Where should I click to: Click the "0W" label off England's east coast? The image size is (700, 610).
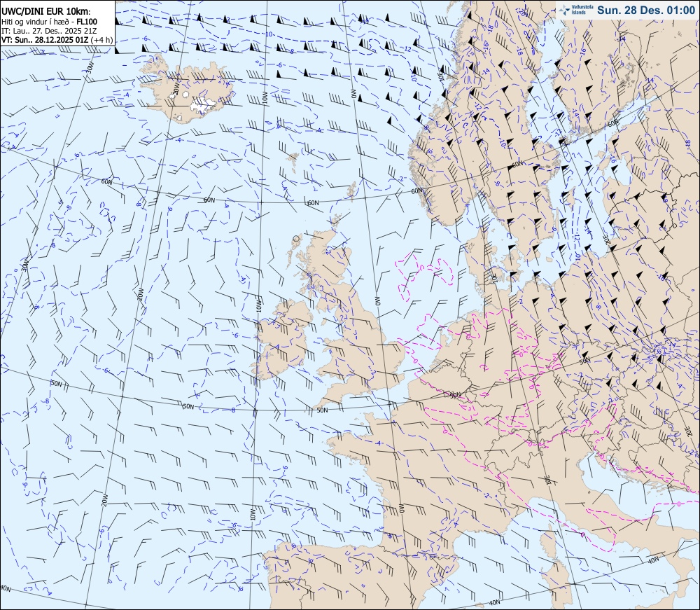pos(377,301)
